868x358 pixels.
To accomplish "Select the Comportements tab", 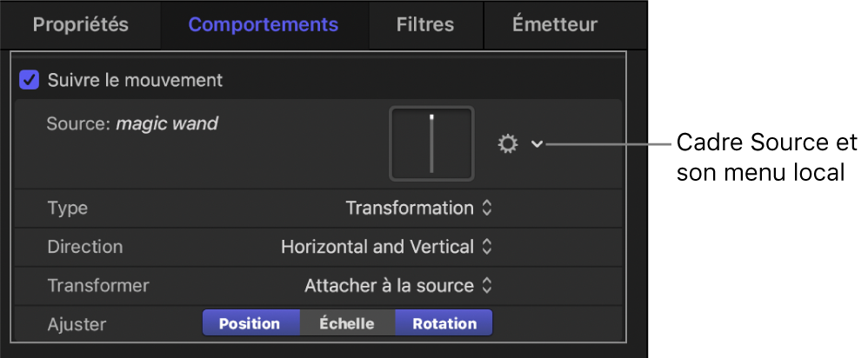I will tap(263, 24).
